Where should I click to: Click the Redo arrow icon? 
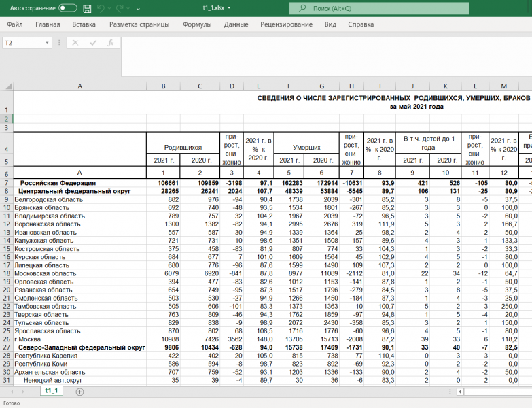click(120, 8)
